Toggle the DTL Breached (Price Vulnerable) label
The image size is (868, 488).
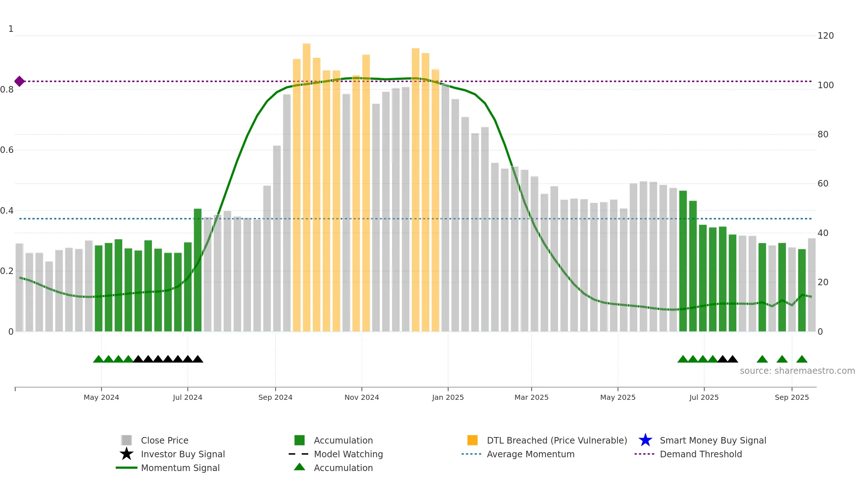pos(557,440)
